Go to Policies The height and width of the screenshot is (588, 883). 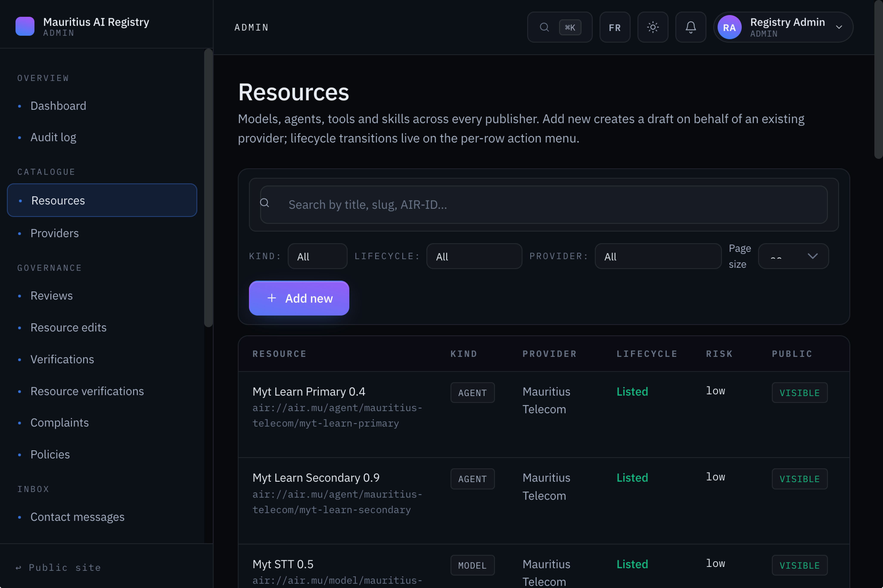click(x=50, y=455)
